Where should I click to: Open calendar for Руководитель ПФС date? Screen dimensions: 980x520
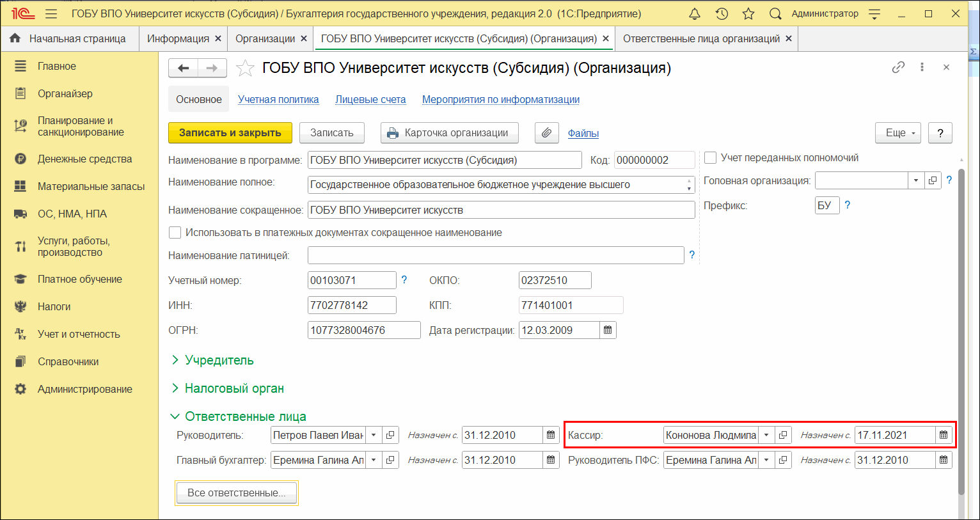point(943,460)
